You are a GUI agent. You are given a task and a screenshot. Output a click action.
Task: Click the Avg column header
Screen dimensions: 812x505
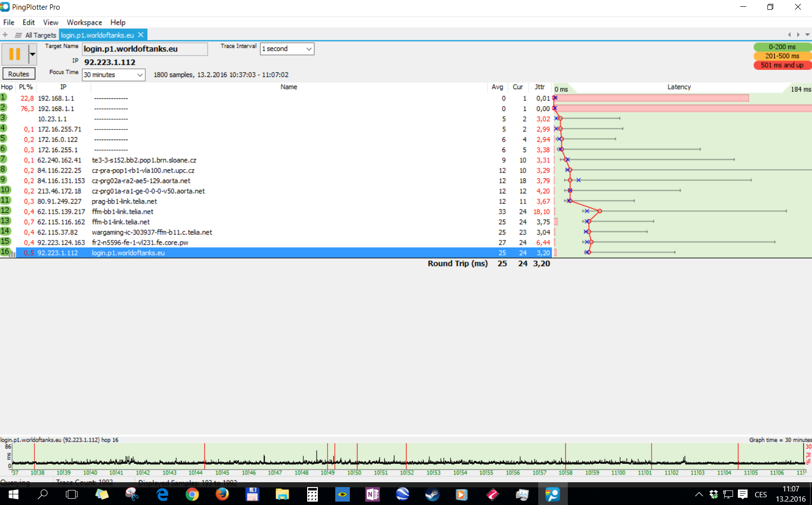pos(497,87)
